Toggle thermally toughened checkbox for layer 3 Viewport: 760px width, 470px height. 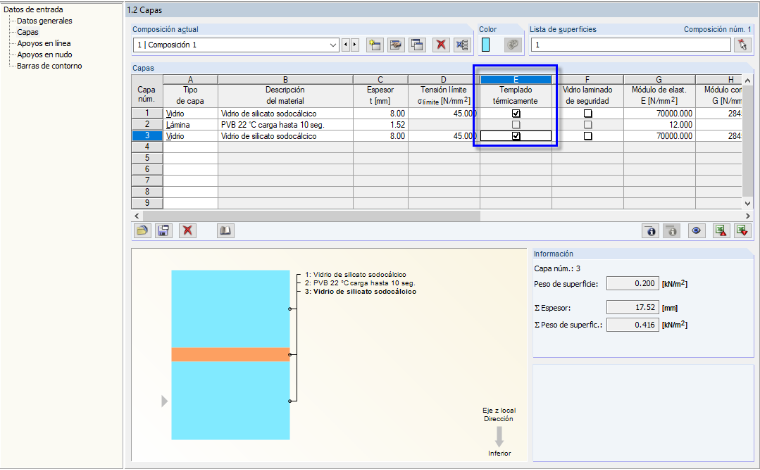[516, 136]
